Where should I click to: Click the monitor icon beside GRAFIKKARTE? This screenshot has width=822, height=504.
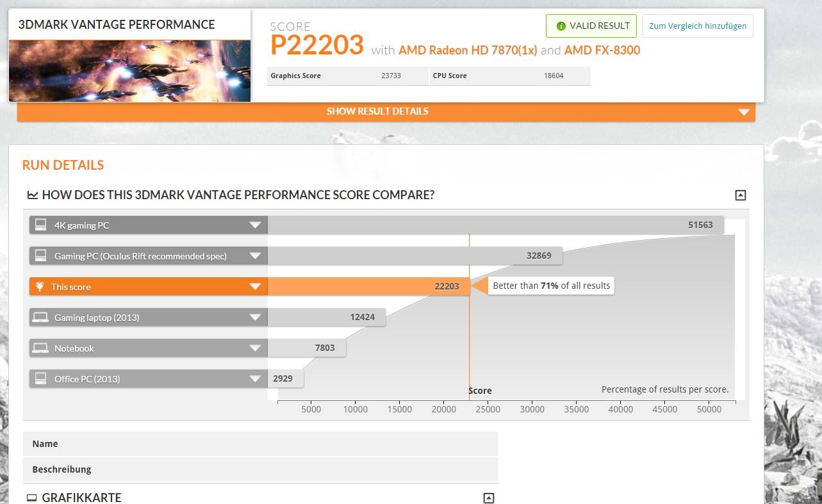32,498
